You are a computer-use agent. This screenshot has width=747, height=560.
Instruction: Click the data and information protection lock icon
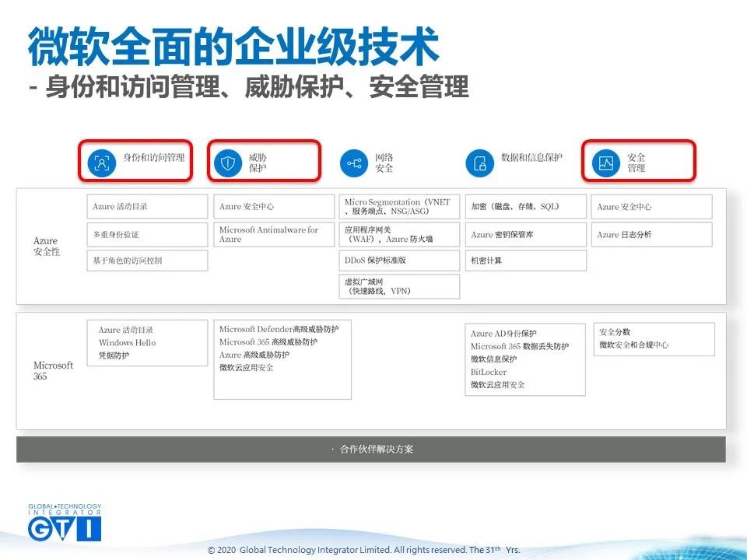pos(480,163)
